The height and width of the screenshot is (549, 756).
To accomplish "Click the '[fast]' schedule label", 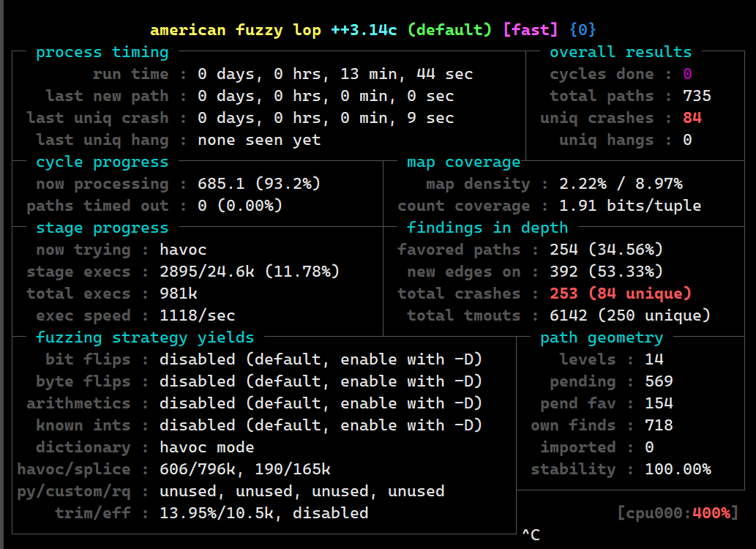I will tap(531, 31).
